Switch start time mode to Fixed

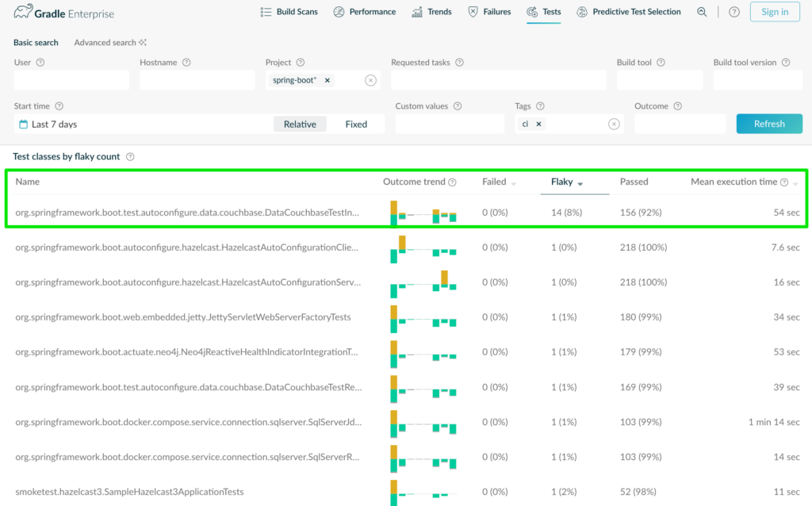356,124
